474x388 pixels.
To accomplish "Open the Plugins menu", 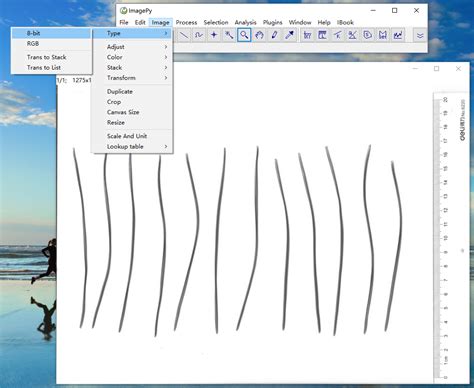I will coord(272,22).
